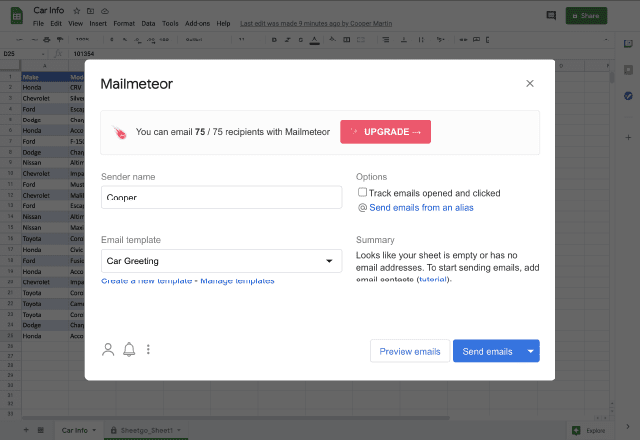Select the Car Info sheet tab

tap(78, 430)
